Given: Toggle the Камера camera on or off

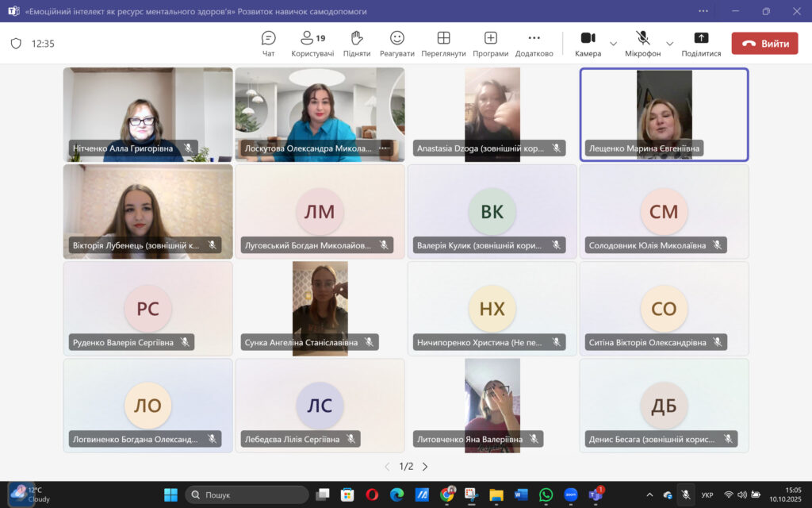Looking at the screenshot, I should point(588,43).
